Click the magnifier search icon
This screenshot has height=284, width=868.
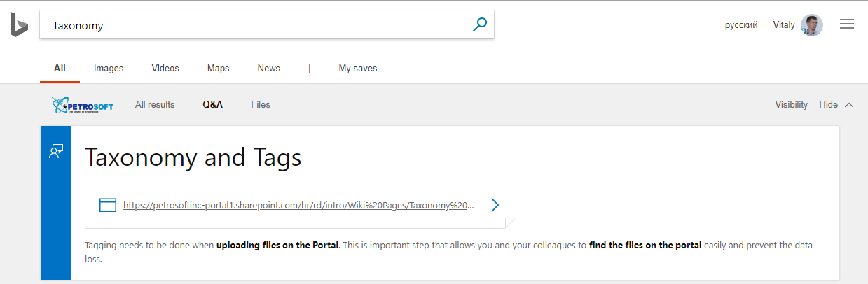(479, 25)
